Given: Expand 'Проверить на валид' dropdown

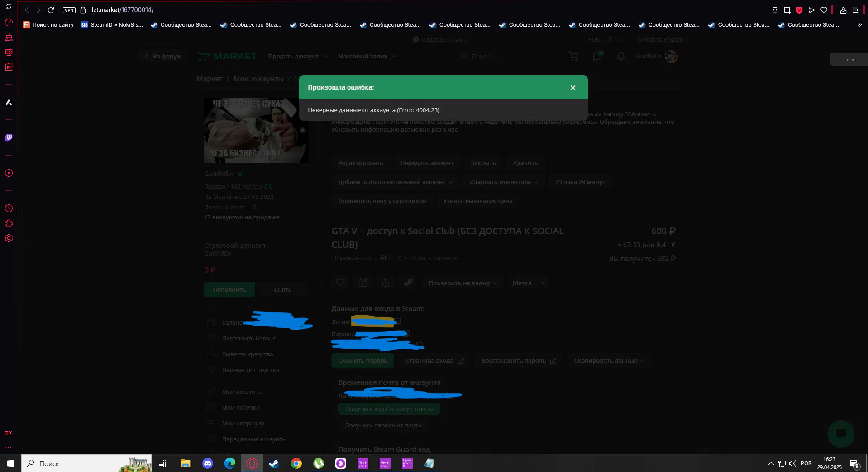Looking at the screenshot, I should click(463, 283).
